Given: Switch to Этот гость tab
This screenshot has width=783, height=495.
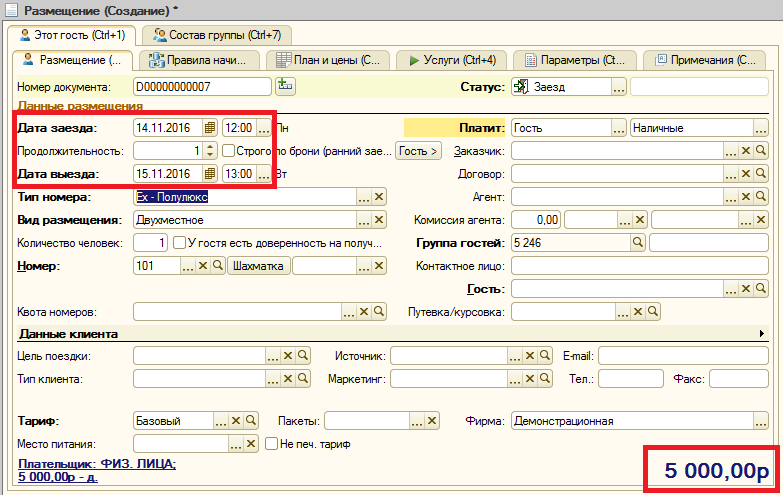Looking at the screenshot, I should [71, 35].
